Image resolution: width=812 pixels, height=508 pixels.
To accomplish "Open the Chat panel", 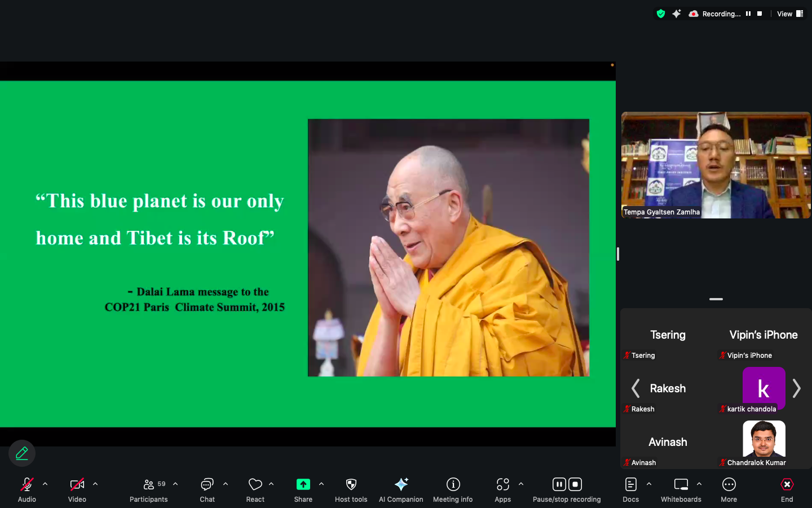I will click(x=207, y=485).
